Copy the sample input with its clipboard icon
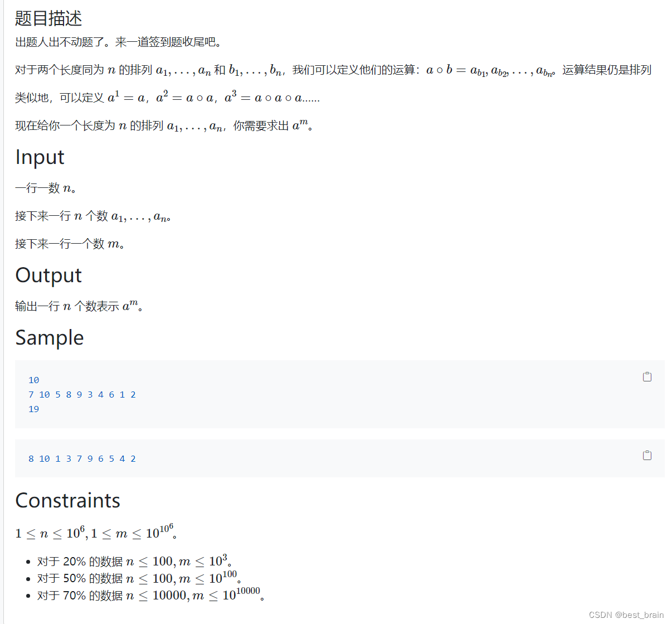This screenshot has height=624, width=672. (x=647, y=377)
